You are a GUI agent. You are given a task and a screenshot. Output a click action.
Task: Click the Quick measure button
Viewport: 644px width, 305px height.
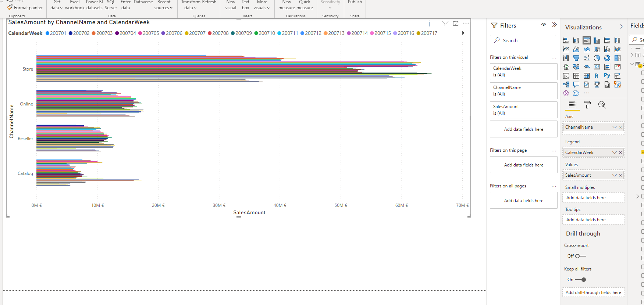(305, 5)
